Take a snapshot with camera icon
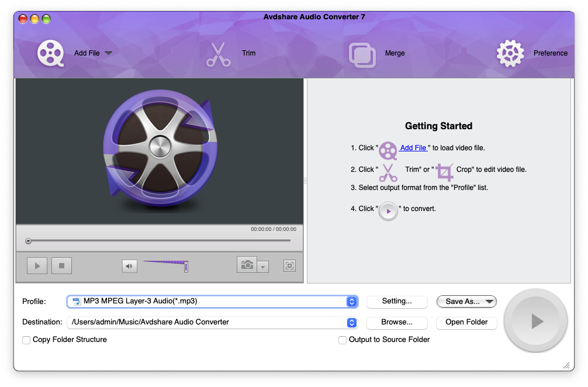 point(247,265)
